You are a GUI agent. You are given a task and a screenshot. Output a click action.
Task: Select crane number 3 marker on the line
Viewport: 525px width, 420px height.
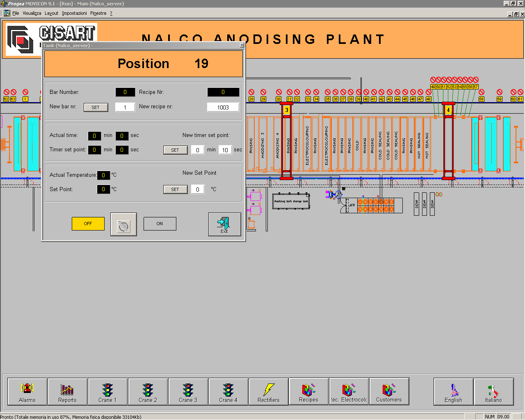tap(287, 110)
